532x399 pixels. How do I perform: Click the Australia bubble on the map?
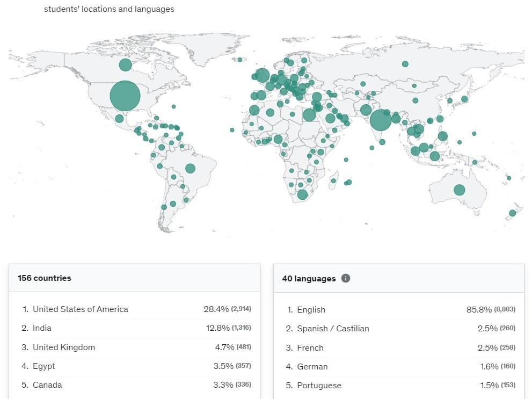pos(459,190)
